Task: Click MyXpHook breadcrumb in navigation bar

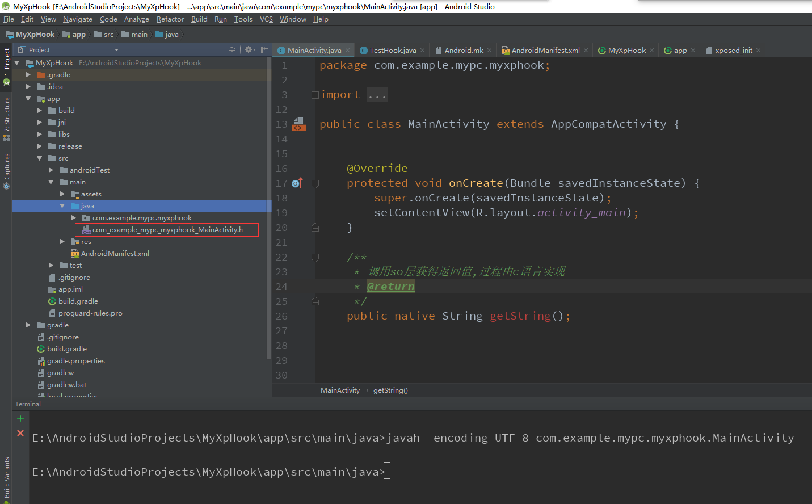Action: pos(31,35)
